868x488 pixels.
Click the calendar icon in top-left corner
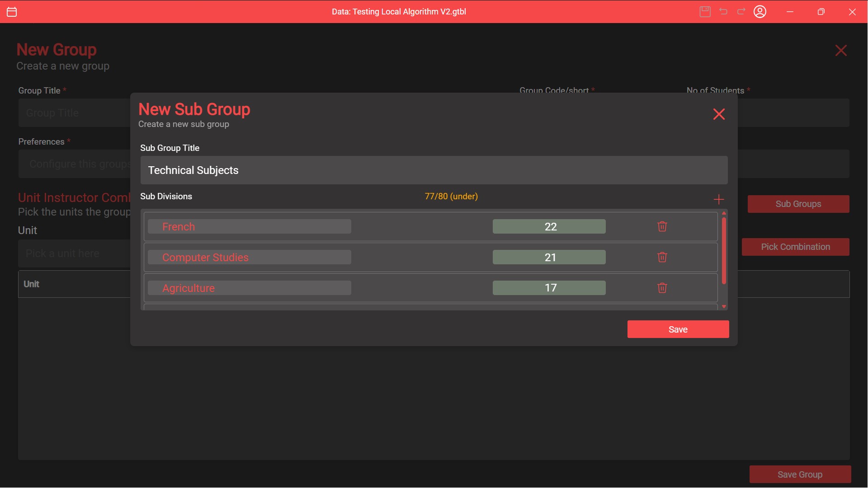(12, 12)
